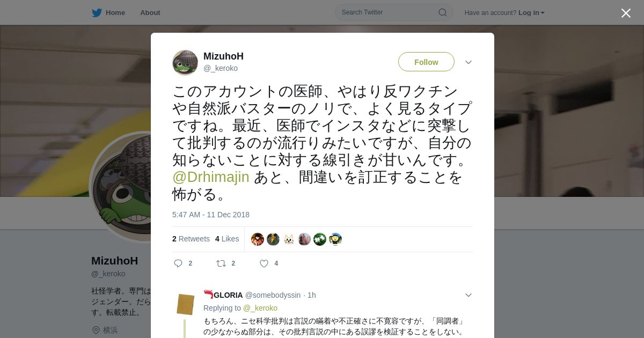Expand options chevron on GLORIA's reply
The width and height of the screenshot is (644, 338).
pyautogui.click(x=469, y=295)
